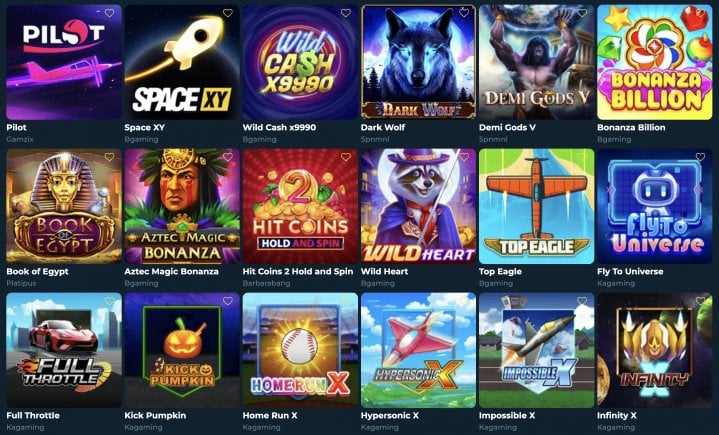Favorite Fly To Universe via heart icon
Viewport: 719px width, 435px height.
(x=700, y=157)
